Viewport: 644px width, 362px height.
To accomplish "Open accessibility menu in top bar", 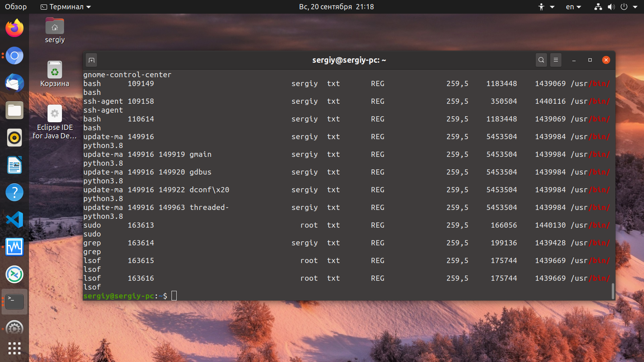I will [546, 7].
